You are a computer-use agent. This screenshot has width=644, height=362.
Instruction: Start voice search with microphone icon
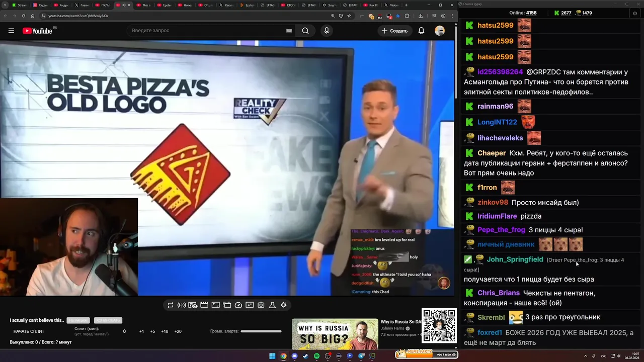coord(327,31)
